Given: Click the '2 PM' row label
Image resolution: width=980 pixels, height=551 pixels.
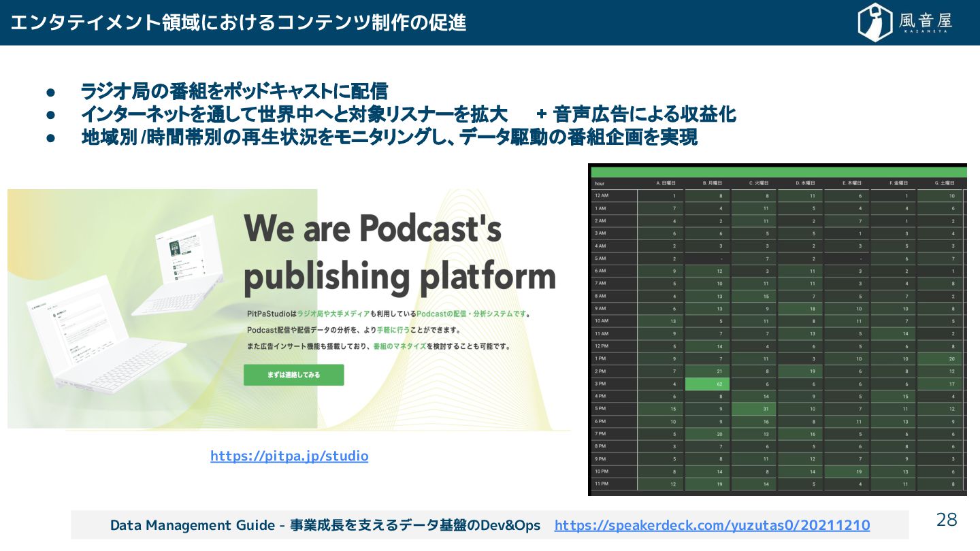Looking at the screenshot, I should (600, 371).
